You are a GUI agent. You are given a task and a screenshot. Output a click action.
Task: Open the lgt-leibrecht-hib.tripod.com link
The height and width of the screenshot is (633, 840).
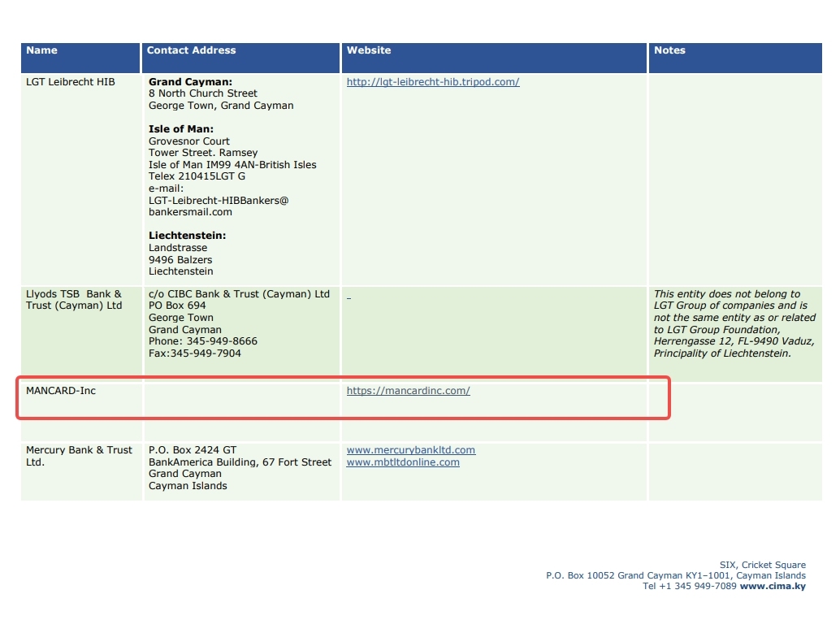[x=432, y=82]
